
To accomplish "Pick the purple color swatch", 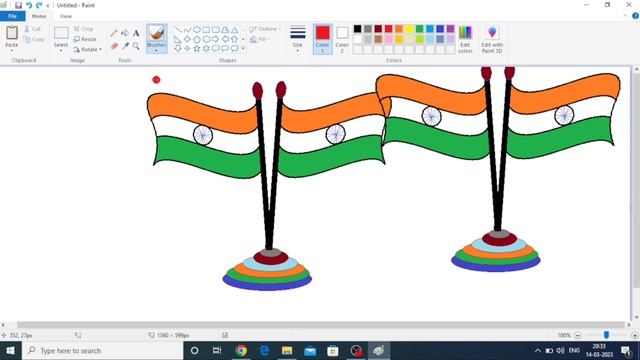I will click(x=451, y=29).
